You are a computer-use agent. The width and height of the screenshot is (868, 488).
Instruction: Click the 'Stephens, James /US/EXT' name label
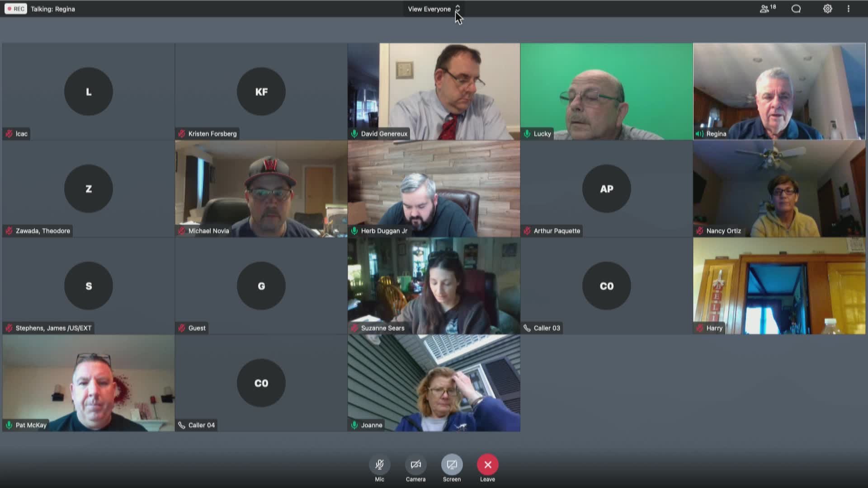[54, 328]
